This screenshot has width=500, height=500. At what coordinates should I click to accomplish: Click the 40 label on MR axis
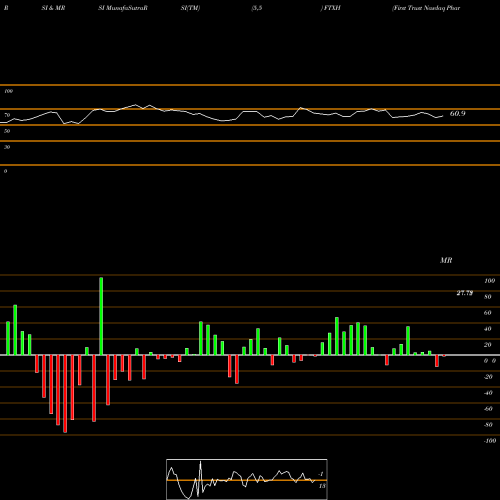488,329
